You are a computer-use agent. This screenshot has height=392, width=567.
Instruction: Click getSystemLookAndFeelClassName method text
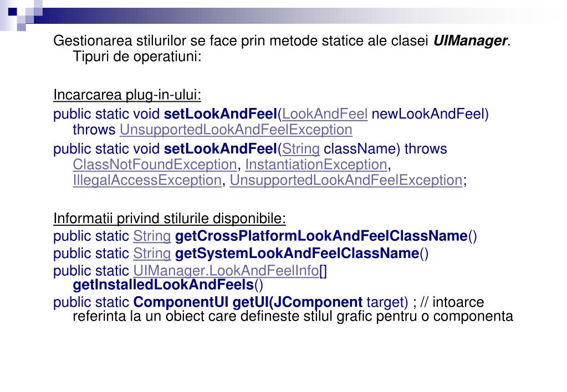(x=297, y=254)
